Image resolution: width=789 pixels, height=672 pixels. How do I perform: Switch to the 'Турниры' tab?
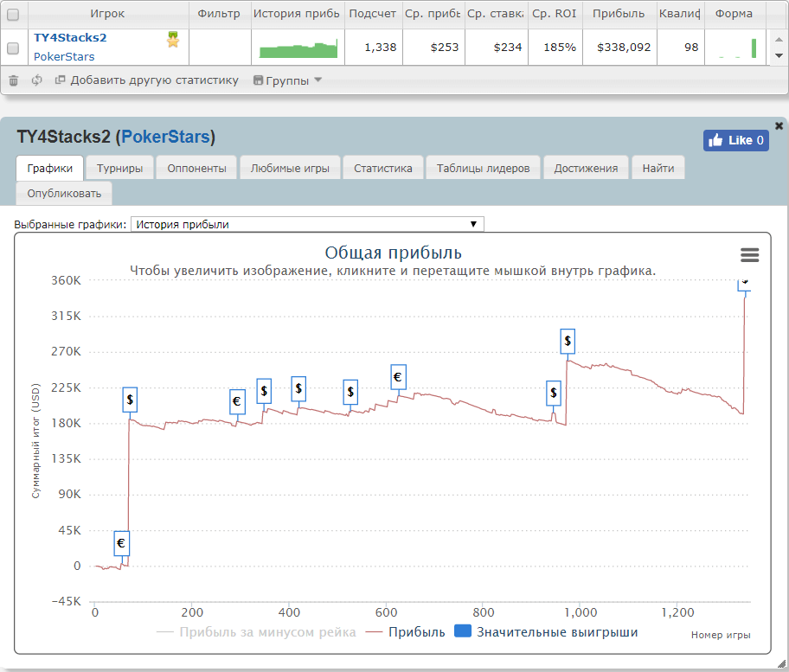tap(119, 168)
